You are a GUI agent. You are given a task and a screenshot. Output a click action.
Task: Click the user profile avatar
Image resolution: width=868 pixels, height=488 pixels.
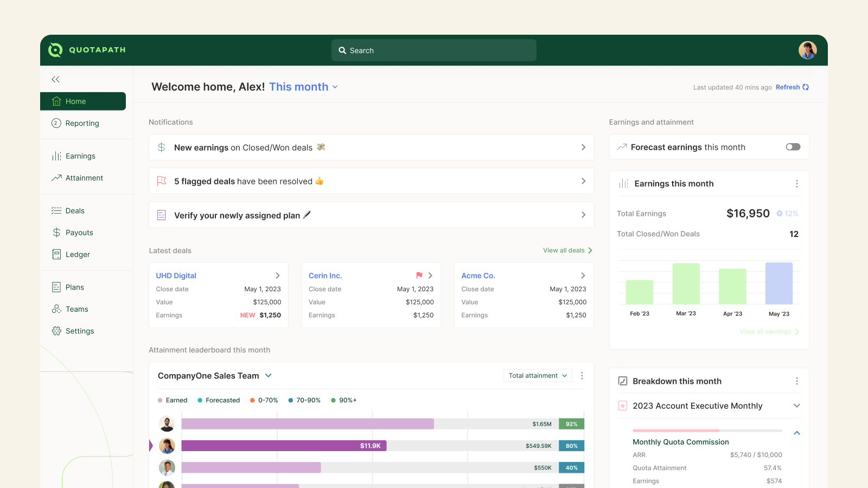(807, 50)
